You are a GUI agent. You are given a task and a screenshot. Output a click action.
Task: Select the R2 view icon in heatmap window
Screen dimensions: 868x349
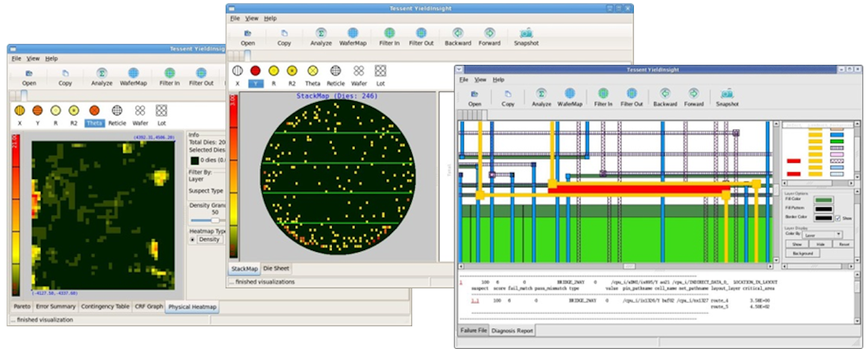(x=74, y=110)
